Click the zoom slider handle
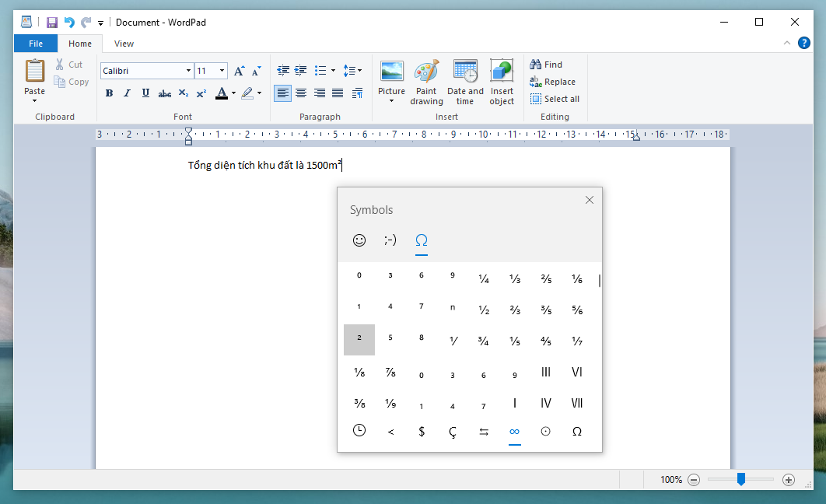The width and height of the screenshot is (826, 504). (x=741, y=480)
